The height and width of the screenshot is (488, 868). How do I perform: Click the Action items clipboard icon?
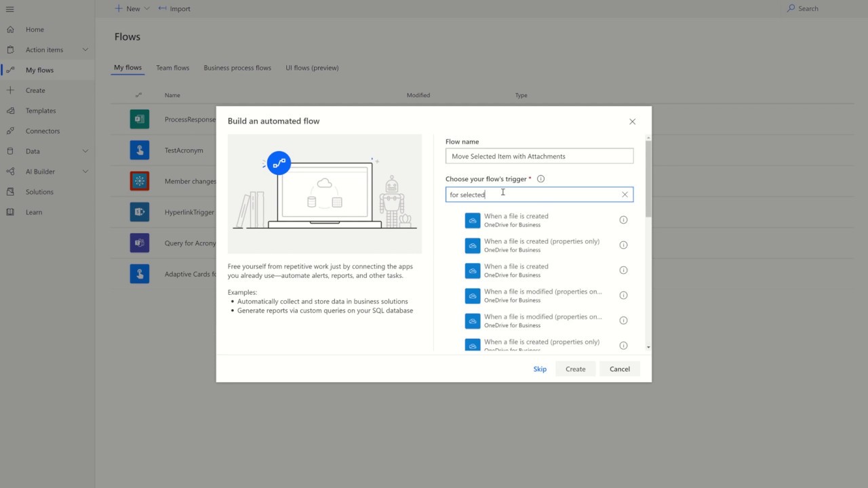pyautogui.click(x=10, y=50)
